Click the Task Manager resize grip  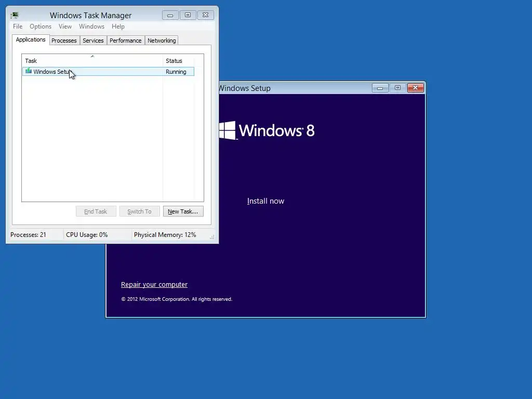[x=212, y=237]
